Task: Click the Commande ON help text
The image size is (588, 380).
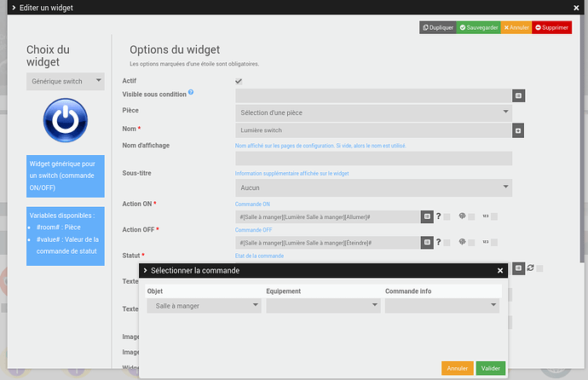Action: (252, 204)
